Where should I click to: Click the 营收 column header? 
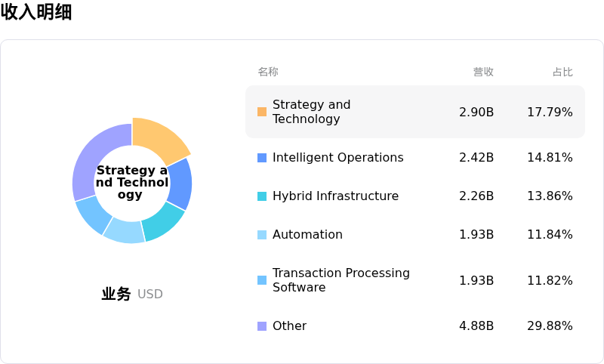click(x=483, y=72)
